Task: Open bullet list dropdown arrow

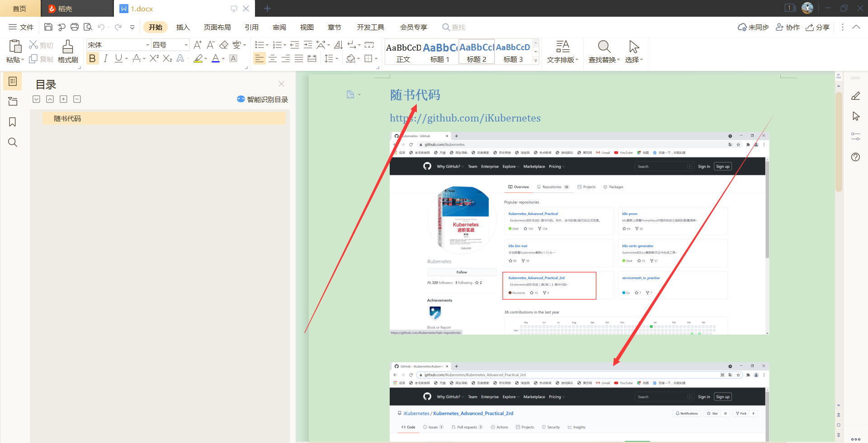Action: point(267,45)
